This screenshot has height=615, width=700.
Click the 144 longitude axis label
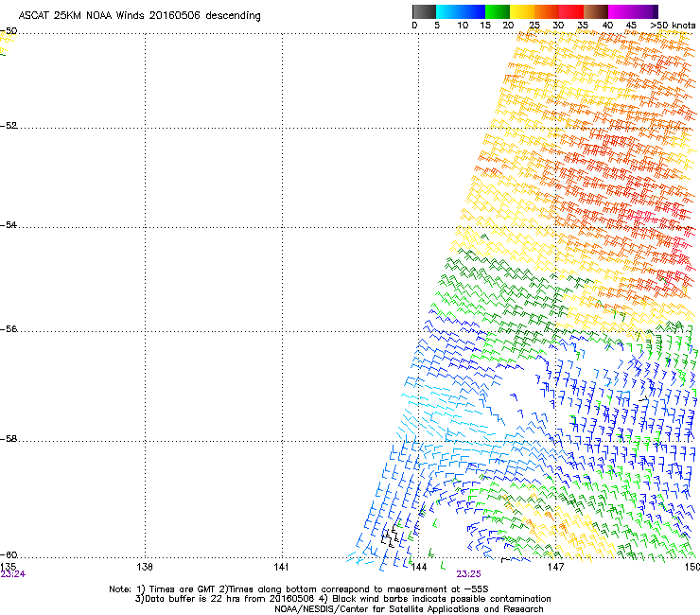click(x=419, y=567)
